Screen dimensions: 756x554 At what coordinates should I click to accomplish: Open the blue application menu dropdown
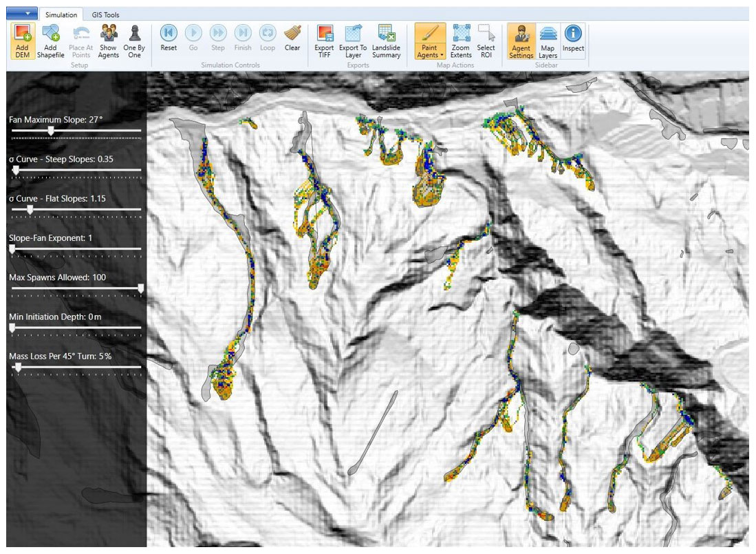click(x=23, y=14)
